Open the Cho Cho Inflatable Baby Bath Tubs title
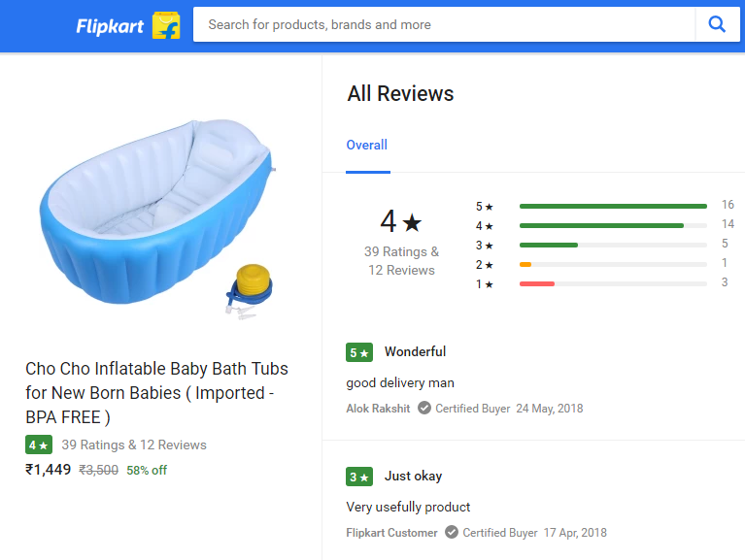745x560 pixels. [156, 393]
